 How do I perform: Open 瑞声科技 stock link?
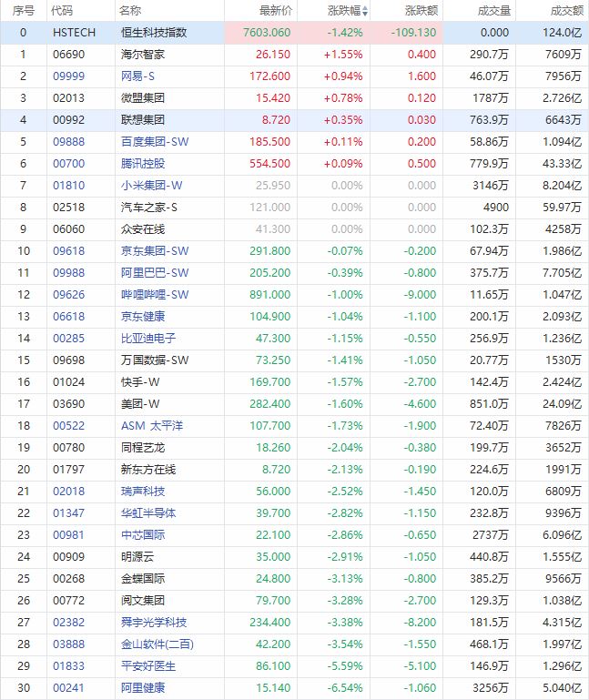click(x=143, y=492)
